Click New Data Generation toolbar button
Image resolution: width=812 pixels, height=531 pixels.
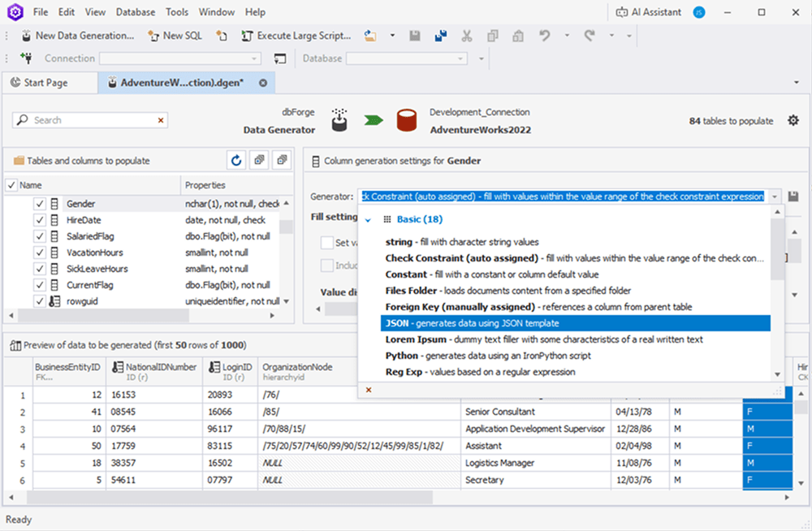coord(77,36)
